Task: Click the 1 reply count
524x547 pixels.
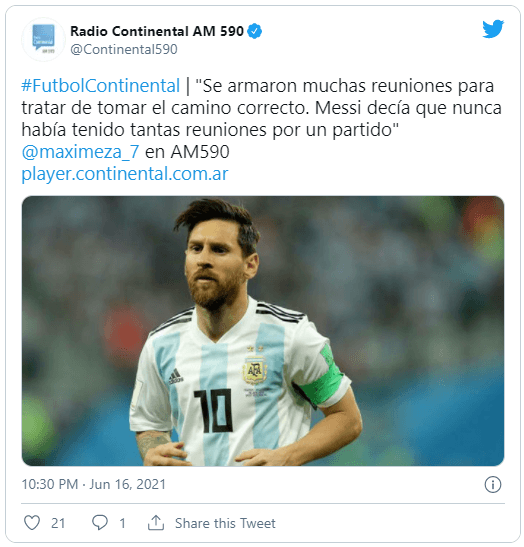Action: coord(122,523)
